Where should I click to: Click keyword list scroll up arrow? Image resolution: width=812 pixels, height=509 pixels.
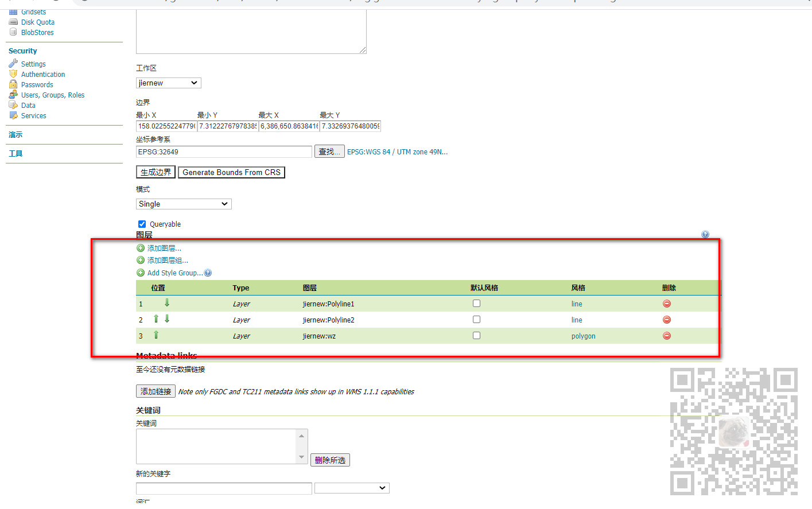[x=302, y=436]
